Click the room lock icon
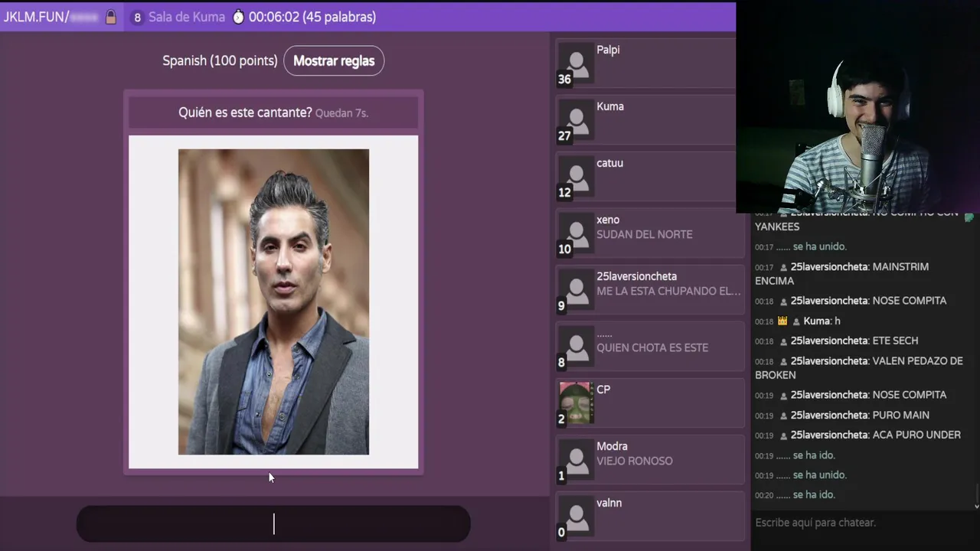 coord(111,17)
